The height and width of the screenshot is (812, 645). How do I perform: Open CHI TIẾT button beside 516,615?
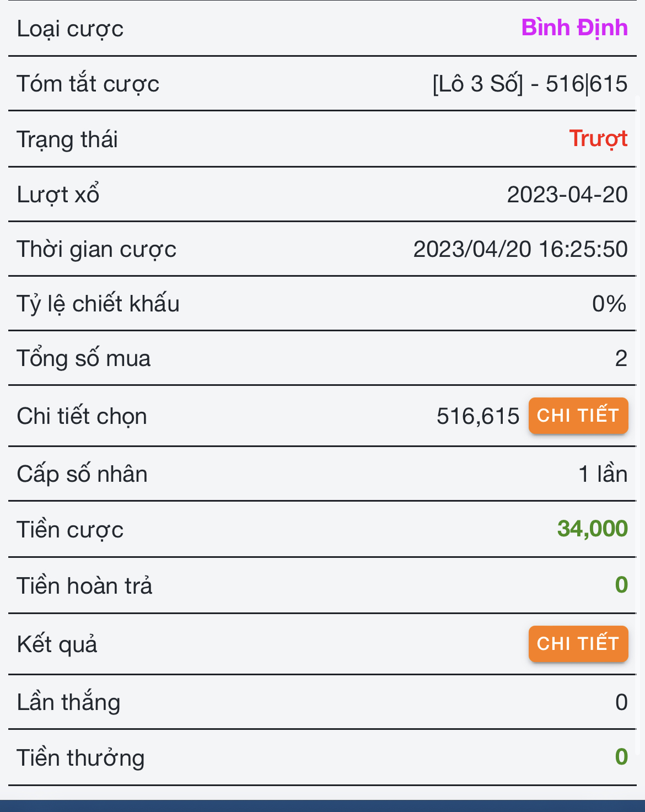pos(578,416)
